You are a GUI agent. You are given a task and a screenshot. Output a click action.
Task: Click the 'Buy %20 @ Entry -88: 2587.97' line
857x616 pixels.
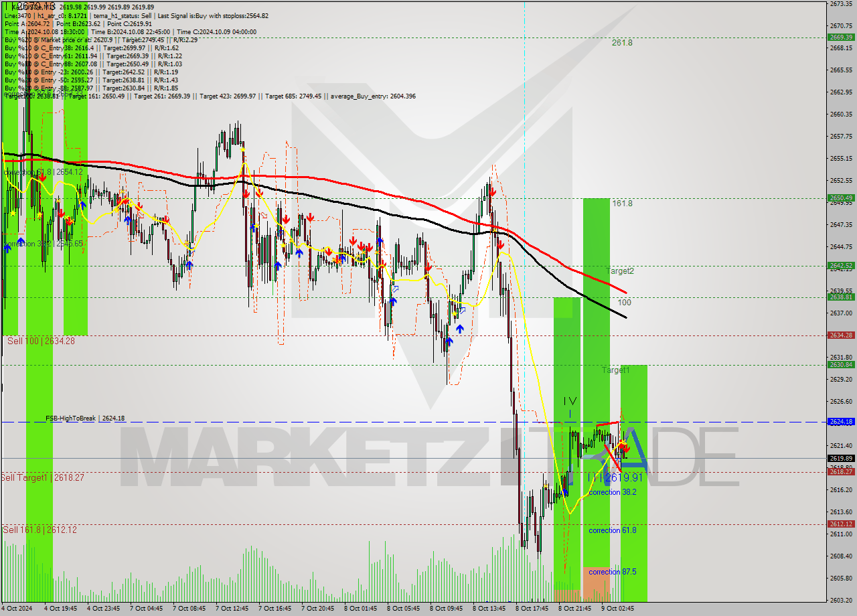pyautogui.click(x=91, y=88)
